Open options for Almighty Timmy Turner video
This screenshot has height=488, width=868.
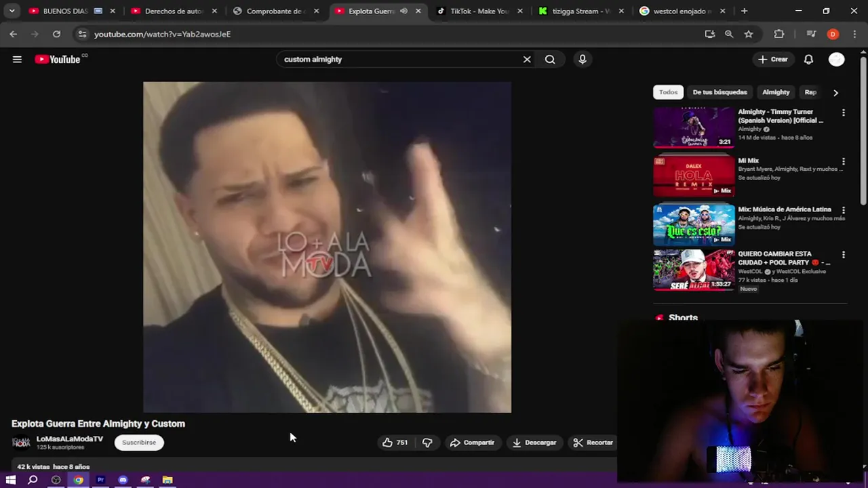pos(844,113)
